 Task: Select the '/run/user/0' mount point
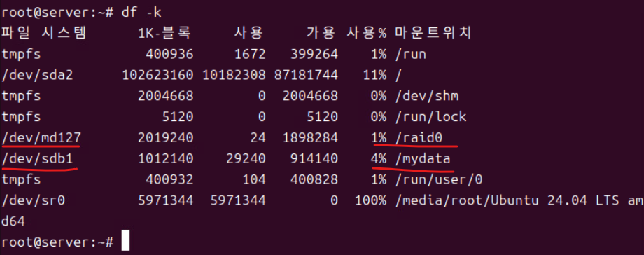[439, 179]
